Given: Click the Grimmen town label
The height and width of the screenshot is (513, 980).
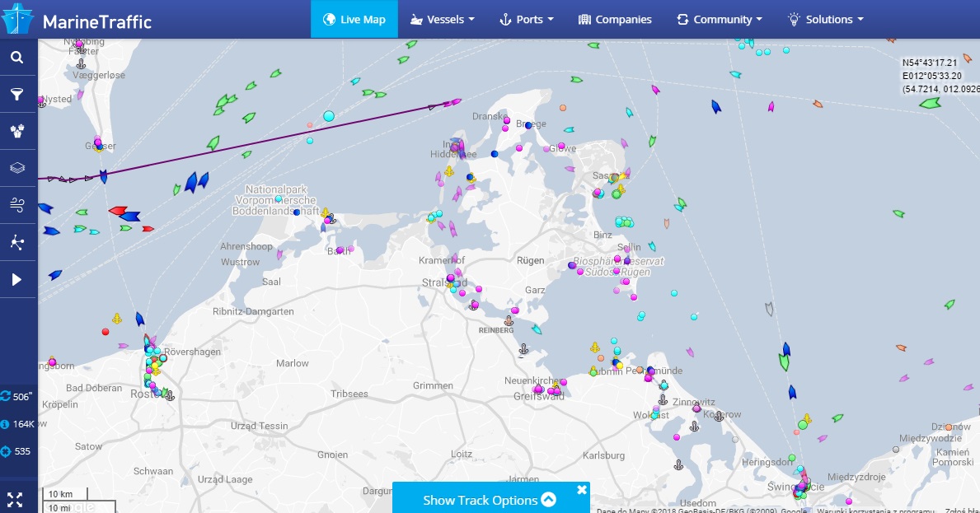Looking at the screenshot, I should (x=433, y=385).
